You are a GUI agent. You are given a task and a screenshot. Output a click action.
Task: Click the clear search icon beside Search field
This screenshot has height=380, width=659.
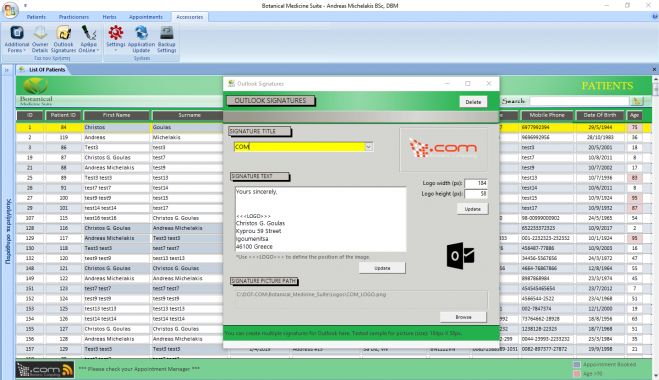(637, 101)
